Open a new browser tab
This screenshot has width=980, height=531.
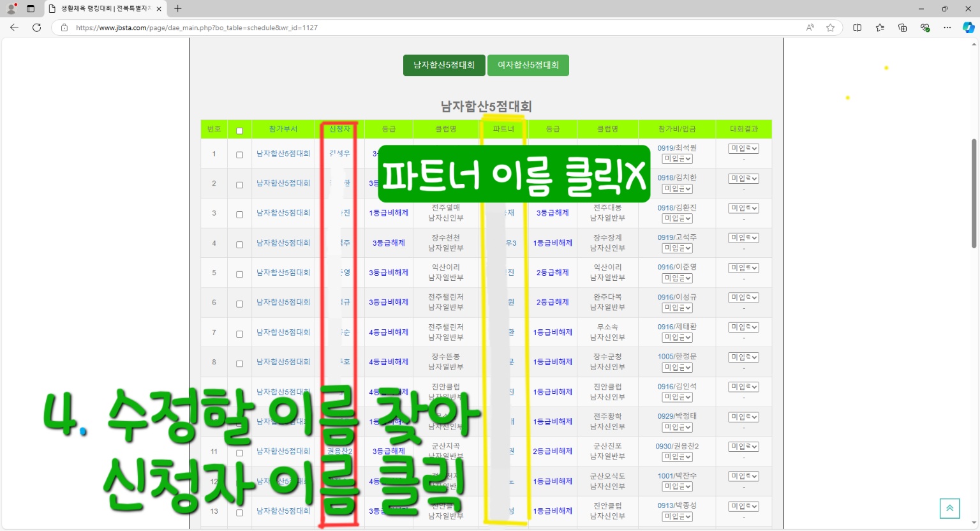[x=178, y=8]
